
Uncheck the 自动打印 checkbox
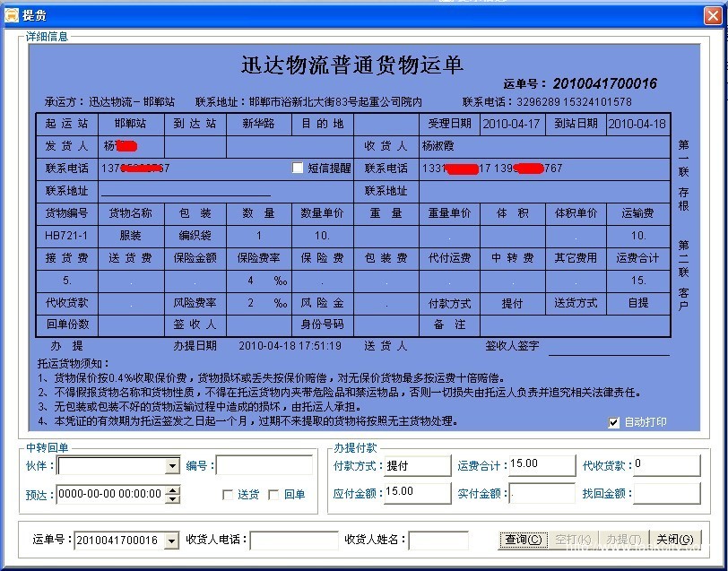point(614,422)
